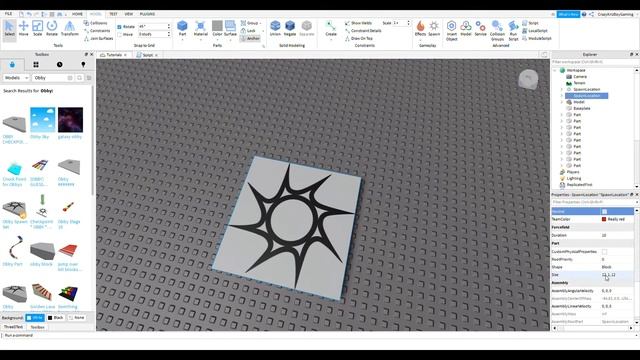Click the Advanced Model icon
640x360 pixels.
coord(466,26)
